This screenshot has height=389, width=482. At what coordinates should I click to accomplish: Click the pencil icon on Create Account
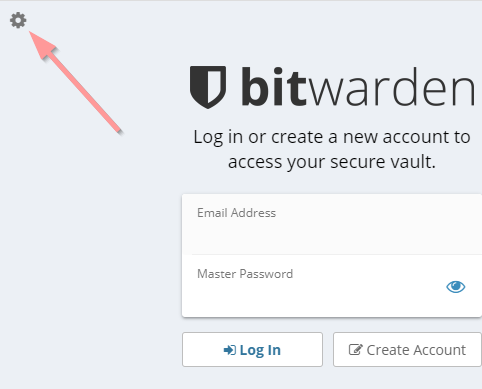pyautogui.click(x=355, y=350)
